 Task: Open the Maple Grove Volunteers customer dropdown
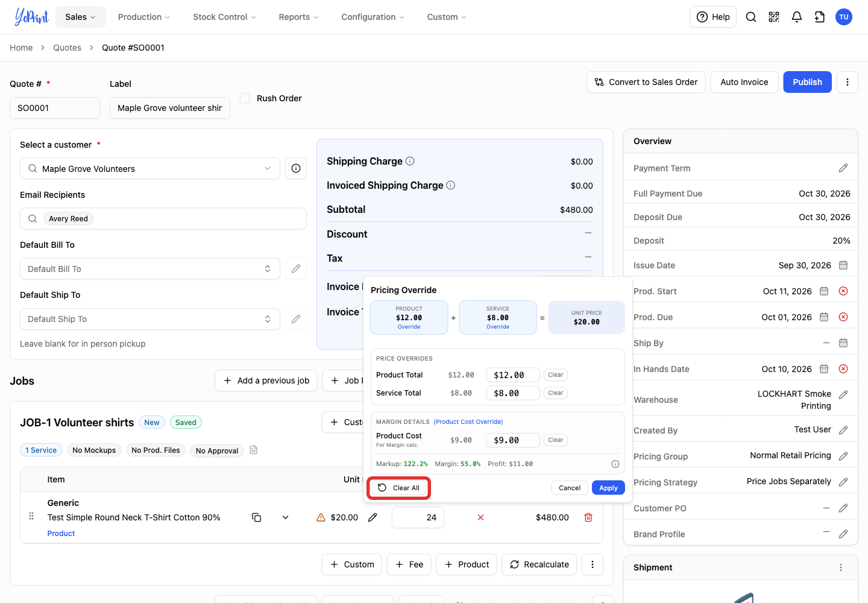[150, 168]
